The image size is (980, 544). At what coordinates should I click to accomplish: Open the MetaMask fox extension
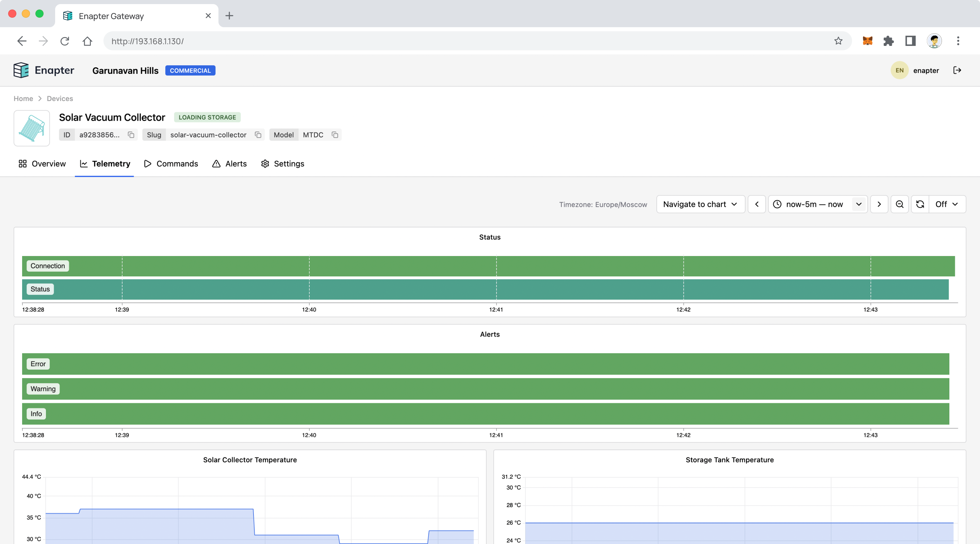point(867,41)
